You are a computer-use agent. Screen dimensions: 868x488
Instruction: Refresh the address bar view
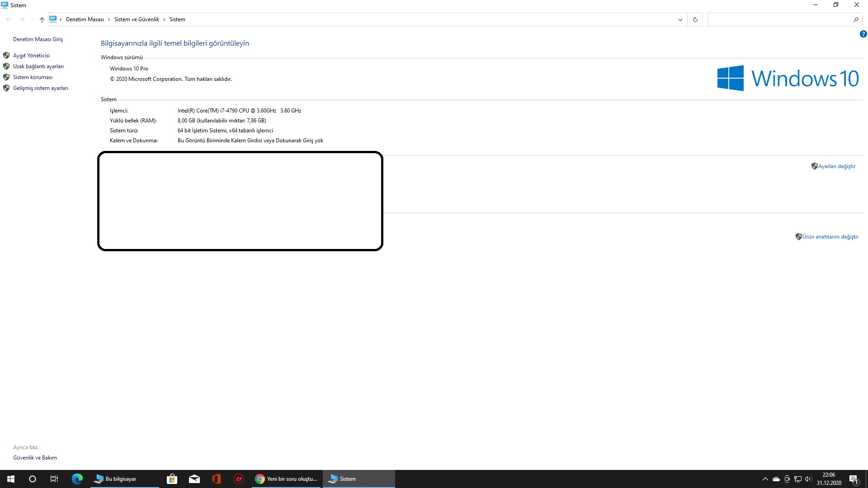(x=695, y=19)
